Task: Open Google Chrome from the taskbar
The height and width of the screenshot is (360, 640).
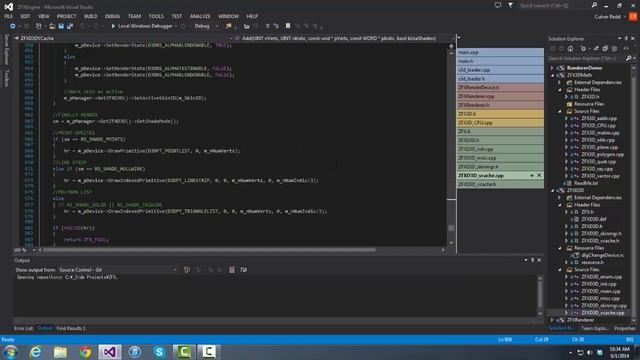Action: [85, 352]
